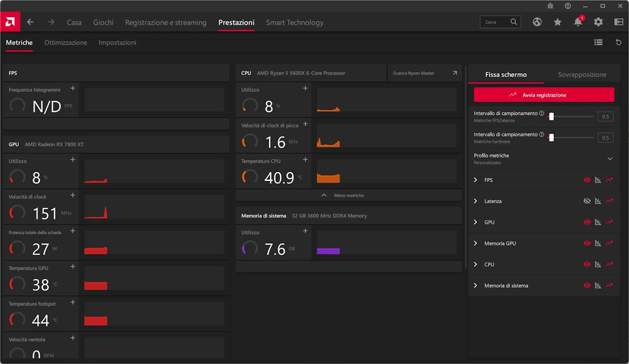
Task: Open the Casa tab
Action: coord(74,22)
